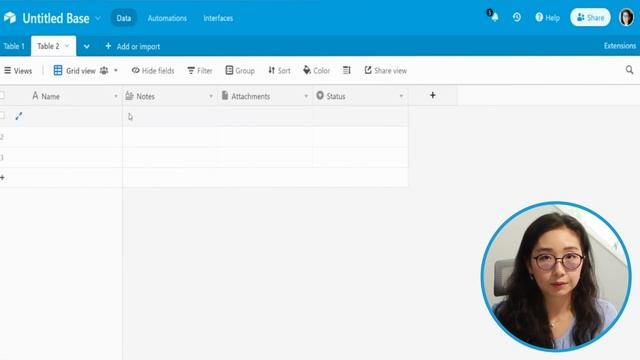The image size is (640, 360).
Task: Open the Name column dropdown arrow
Action: (x=116, y=96)
